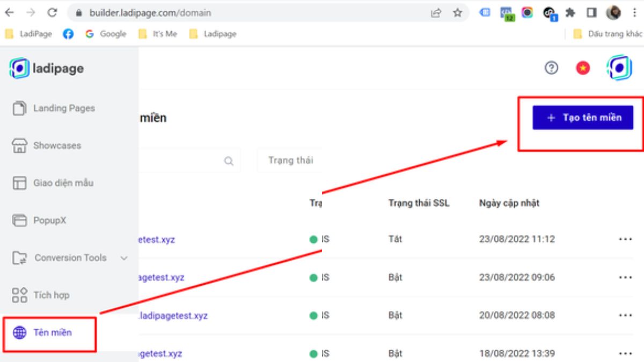Open browser extensions puzzle icon
Image resolution: width=644 pixels, height=362 pixels.
(570, 13)
